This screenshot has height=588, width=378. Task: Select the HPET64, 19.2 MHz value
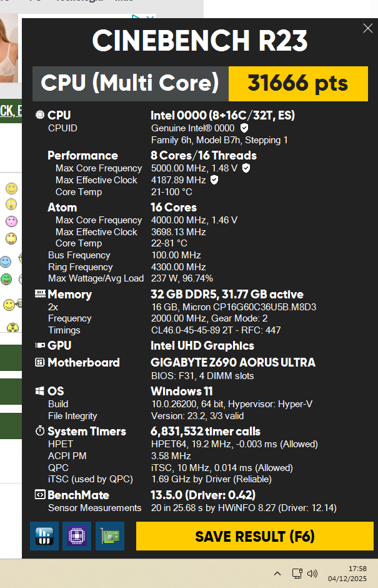pyautogui.click(x=234, y=444)
